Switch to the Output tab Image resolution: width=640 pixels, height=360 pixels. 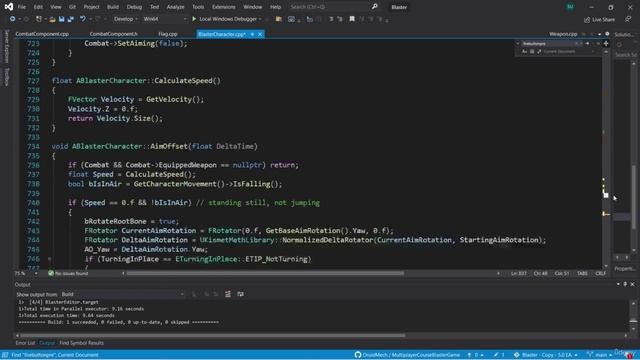(x=47, y=343)
